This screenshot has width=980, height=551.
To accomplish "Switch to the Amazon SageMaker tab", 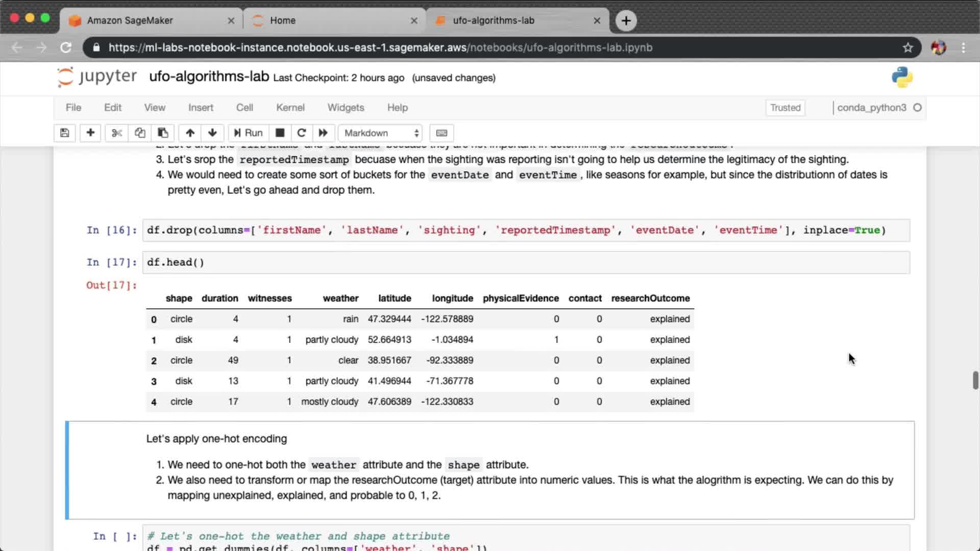I will pos(130,20).
